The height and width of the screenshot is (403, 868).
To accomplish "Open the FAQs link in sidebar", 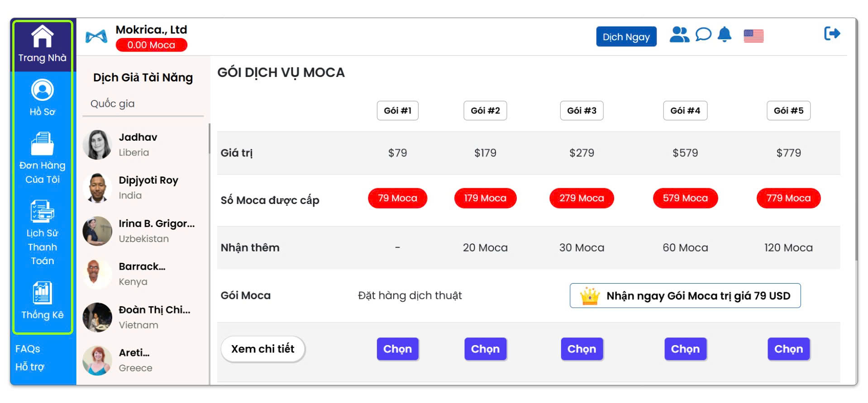I will point(28,349).
